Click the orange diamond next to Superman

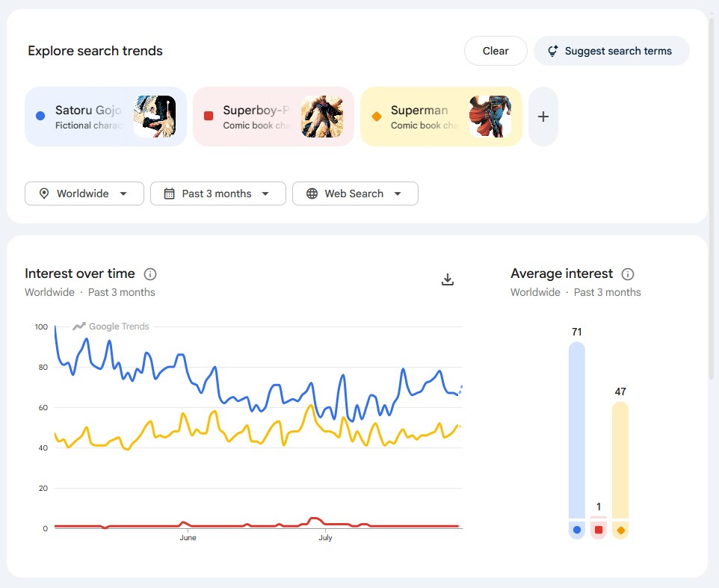tap(377, 117)
